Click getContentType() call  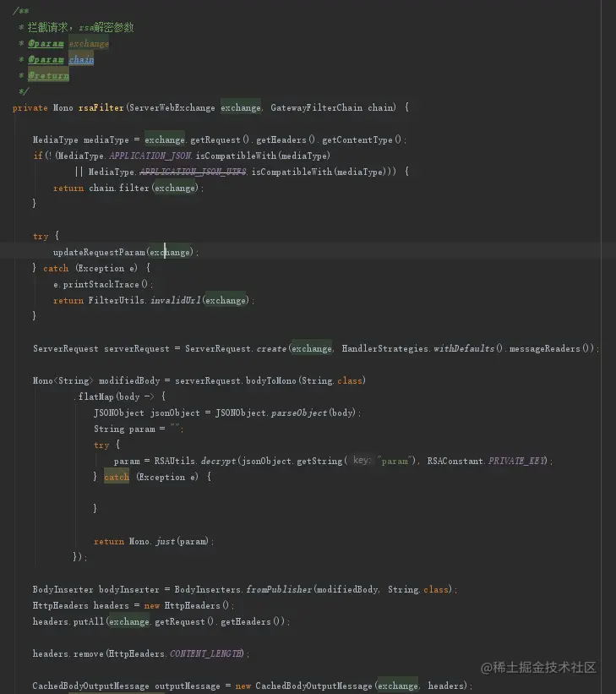point(362,139)
